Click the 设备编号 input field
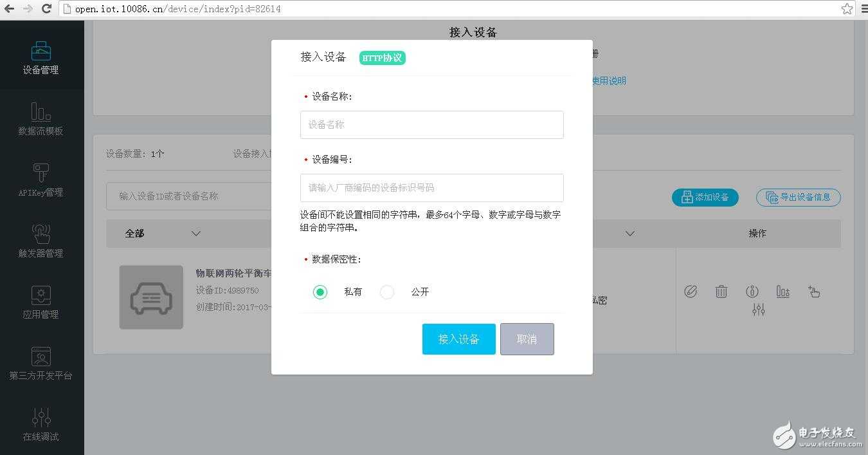The image size is (868, 455). pyautogui.click(x=432, y=188)
